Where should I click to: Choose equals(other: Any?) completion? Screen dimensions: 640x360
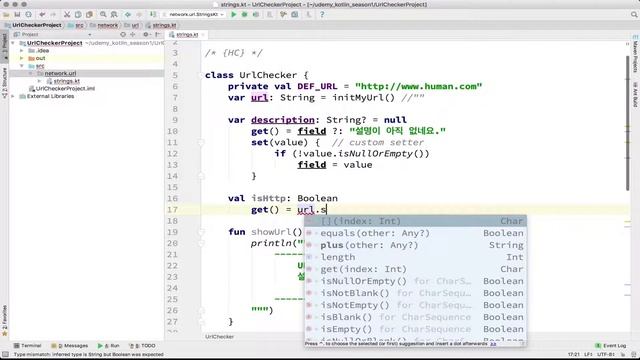[416, 233]
